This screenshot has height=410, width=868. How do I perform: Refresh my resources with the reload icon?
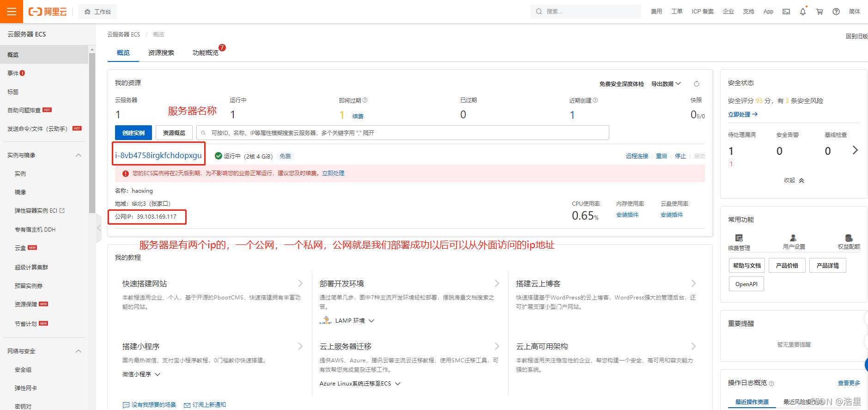pyautogui.click(x=697, y=84)
